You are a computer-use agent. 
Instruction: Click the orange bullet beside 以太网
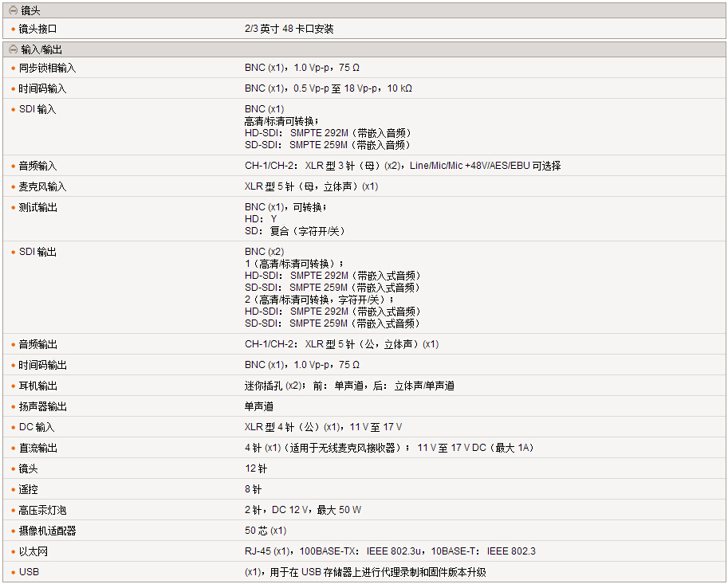[x=14, y=552]
